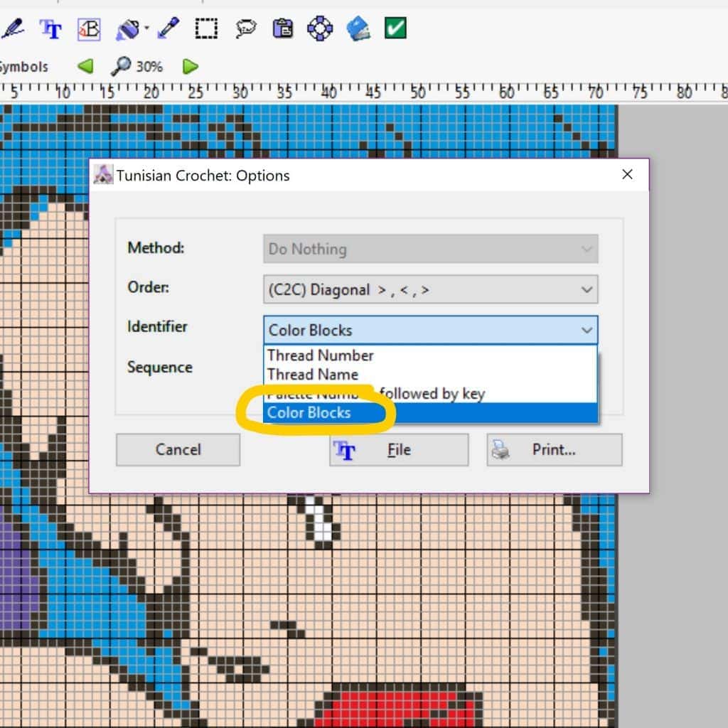The width and height of the screenshot is (728, 728).
Task: Choose Thread Name from the list
Action: (x=430, y=374)
